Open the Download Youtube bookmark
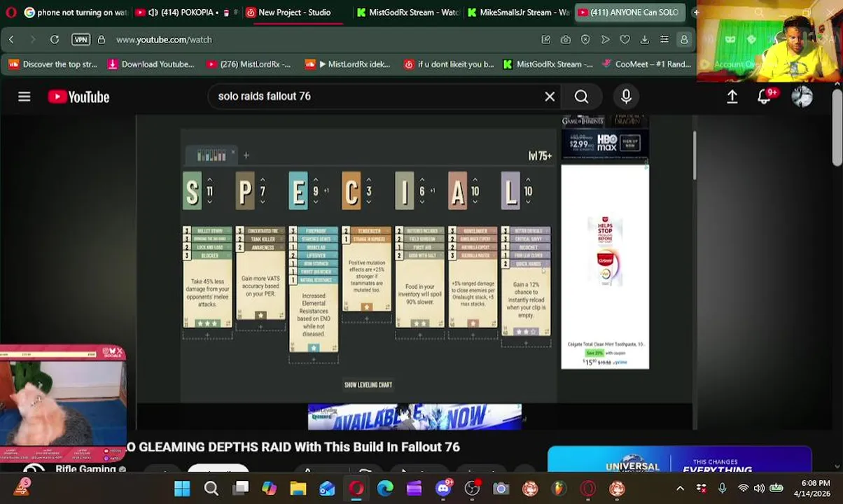 point(151,64)
